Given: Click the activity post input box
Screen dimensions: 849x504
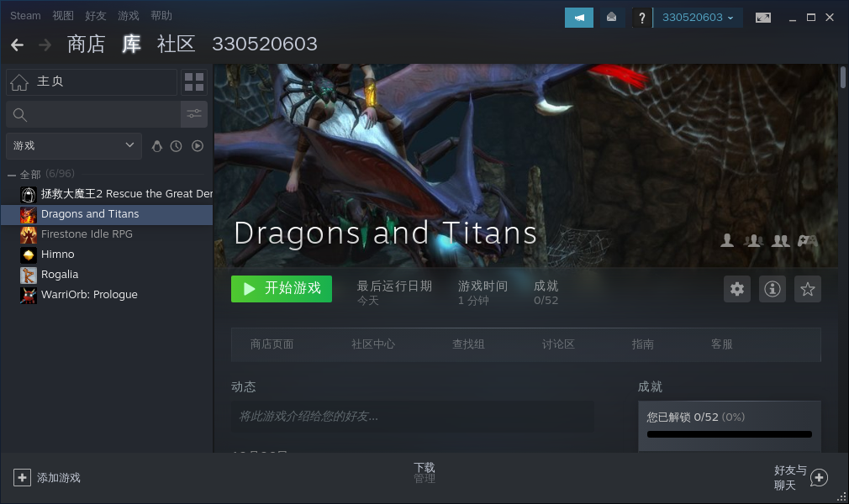Looking at the screenshot, I should (x=412, y=417).
